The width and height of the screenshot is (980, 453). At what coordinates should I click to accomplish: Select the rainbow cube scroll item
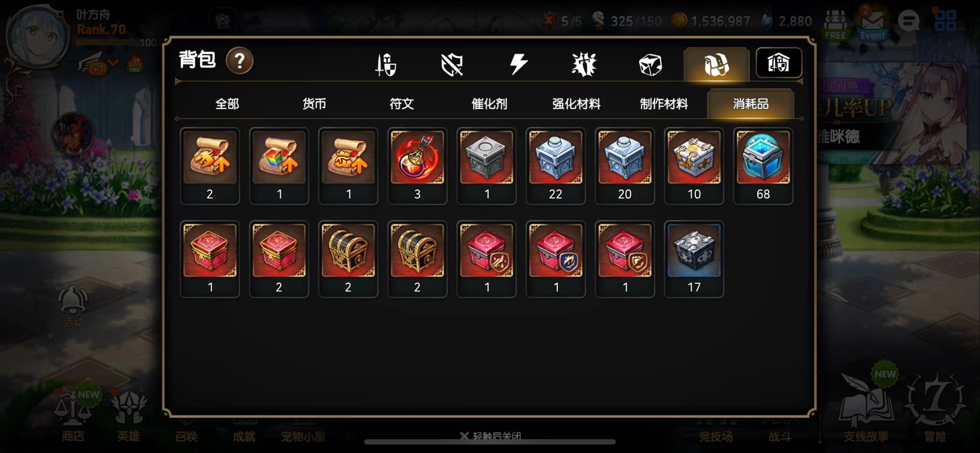[279, 166]
